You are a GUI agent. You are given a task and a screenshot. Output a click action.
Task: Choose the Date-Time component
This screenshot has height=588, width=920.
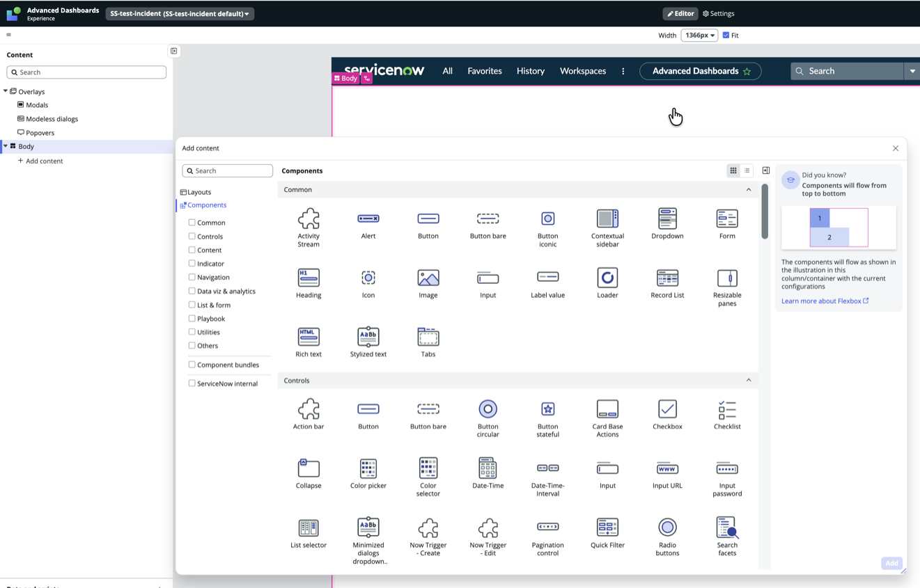(x=488, y=473)
